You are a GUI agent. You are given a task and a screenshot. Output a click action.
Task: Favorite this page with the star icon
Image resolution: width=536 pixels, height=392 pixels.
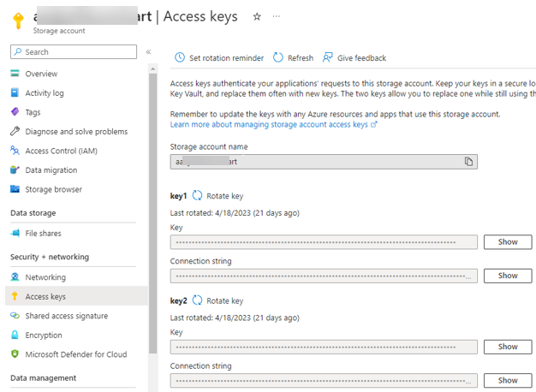(x=257, y=16)
